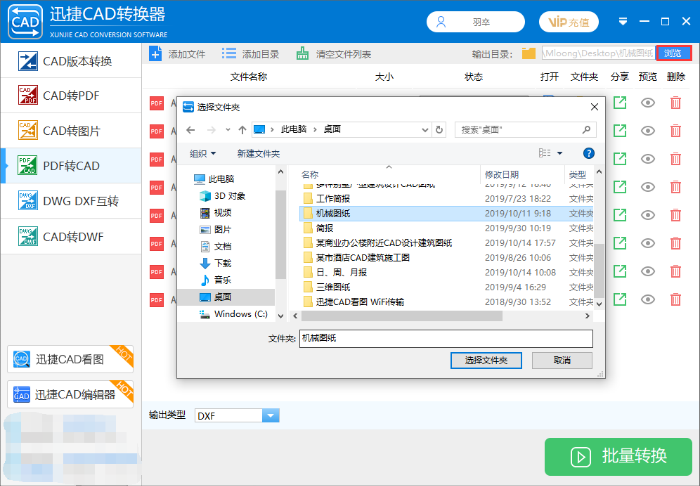Click the search 桌面 input field

pyautogui.click(x=525, y=130)
